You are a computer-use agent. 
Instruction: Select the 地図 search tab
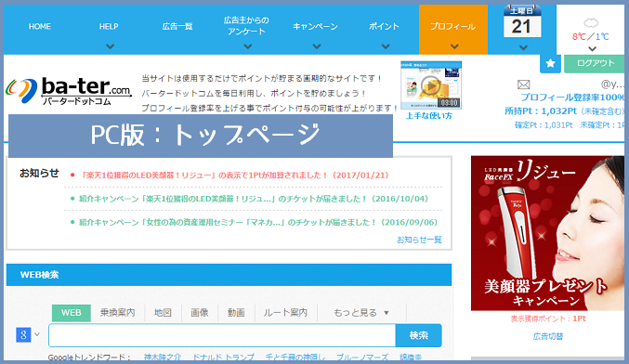[163, 313]
